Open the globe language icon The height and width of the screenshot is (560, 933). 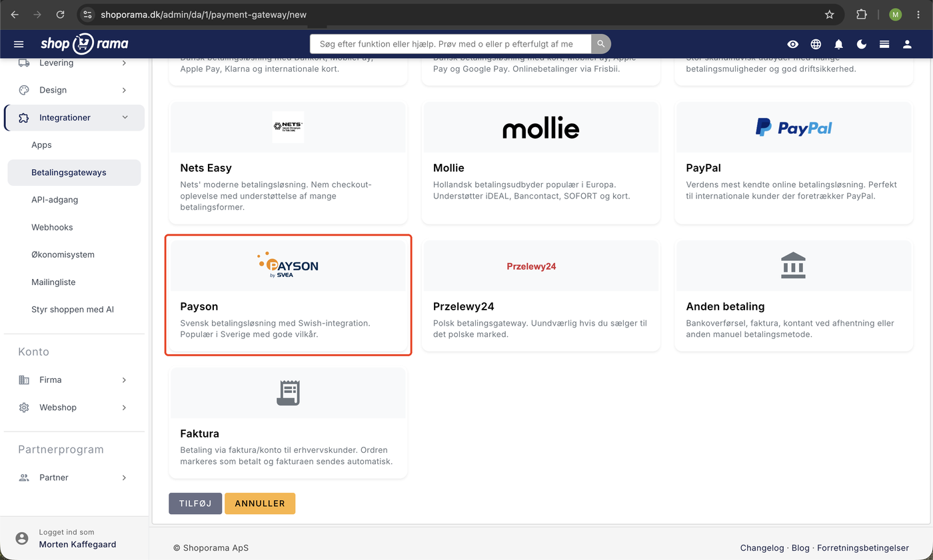[816, 44]
